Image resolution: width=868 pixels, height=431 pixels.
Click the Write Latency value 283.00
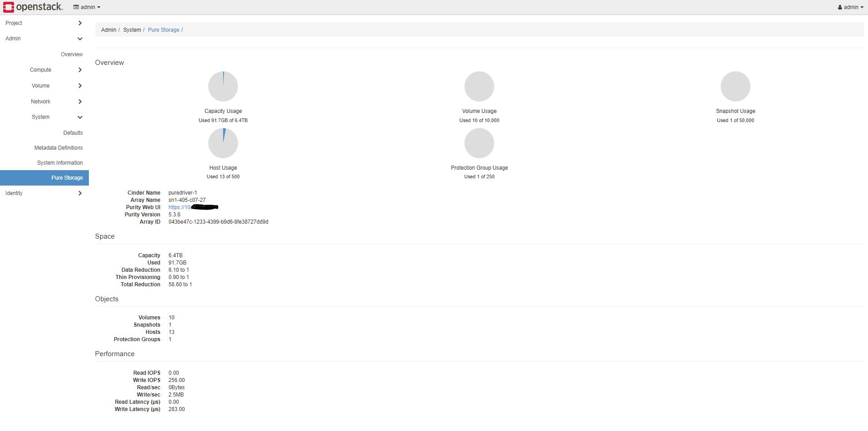pos(176,409)
